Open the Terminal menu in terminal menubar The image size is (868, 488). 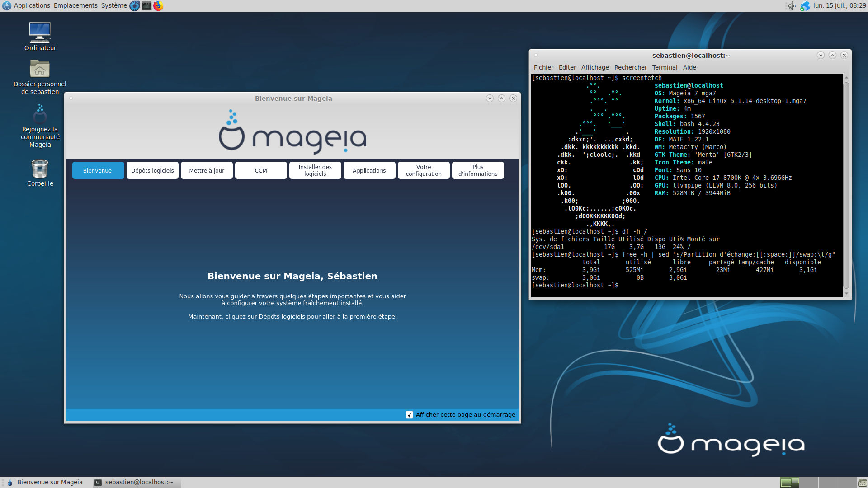pyautogui.click(x=665, y=67)
